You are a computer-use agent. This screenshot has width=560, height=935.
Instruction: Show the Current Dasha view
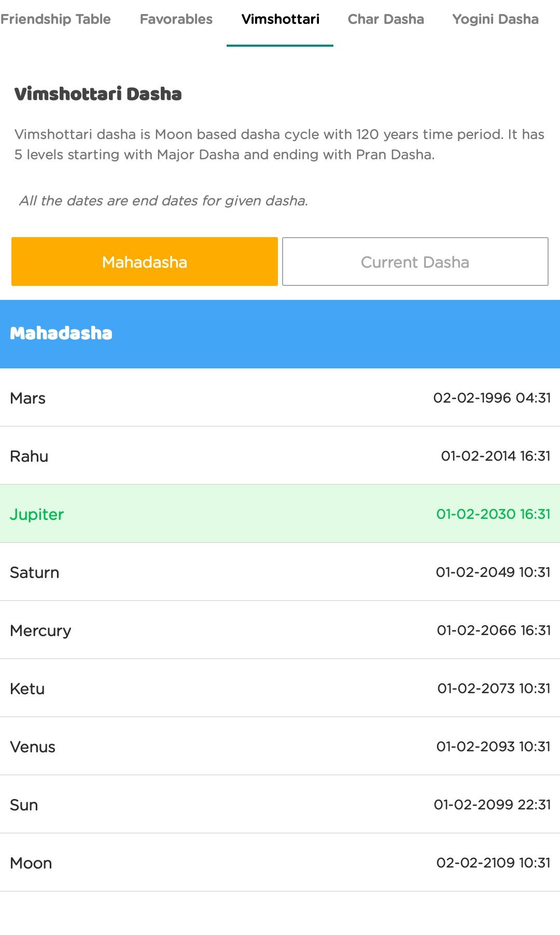click(x=415, y=262)
